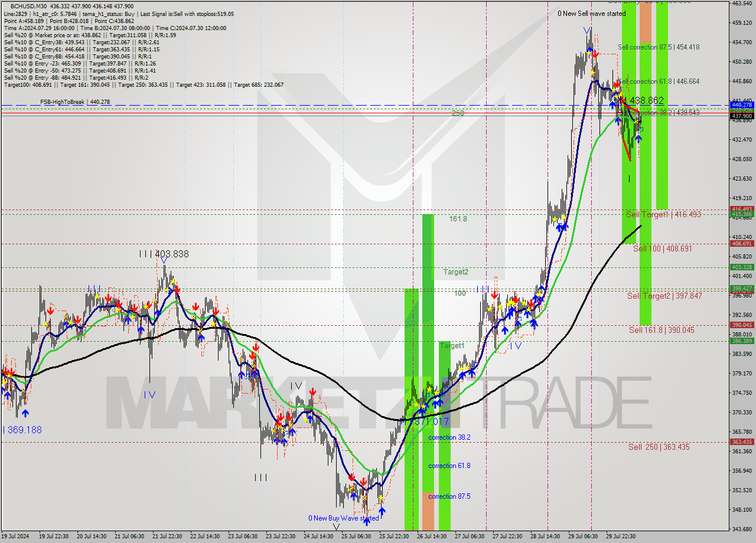The height and width of the screenshot is (543, 756).
Task: Click the BCHUSD,M30 chart title text
Action: (27, 6)
